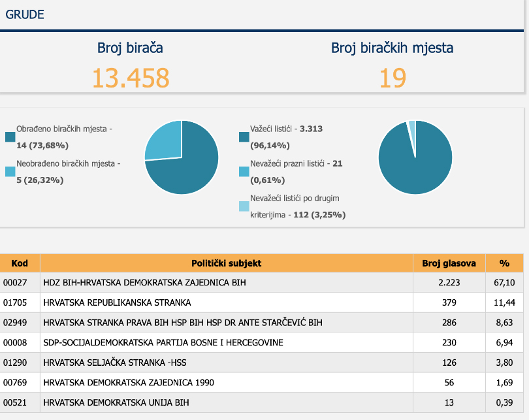Screen dimensions: 529x420
Task: Click percentage 3,80
Action: click(504, 363)
